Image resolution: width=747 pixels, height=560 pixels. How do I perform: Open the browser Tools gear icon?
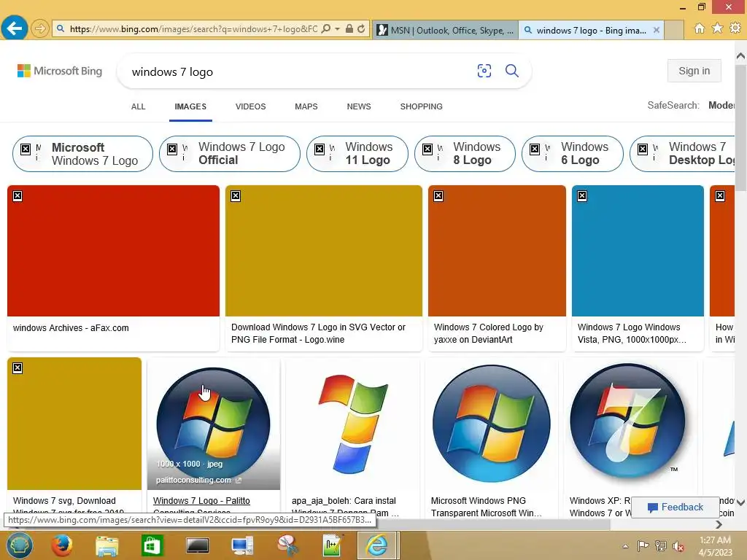click(x=735, y=28)
